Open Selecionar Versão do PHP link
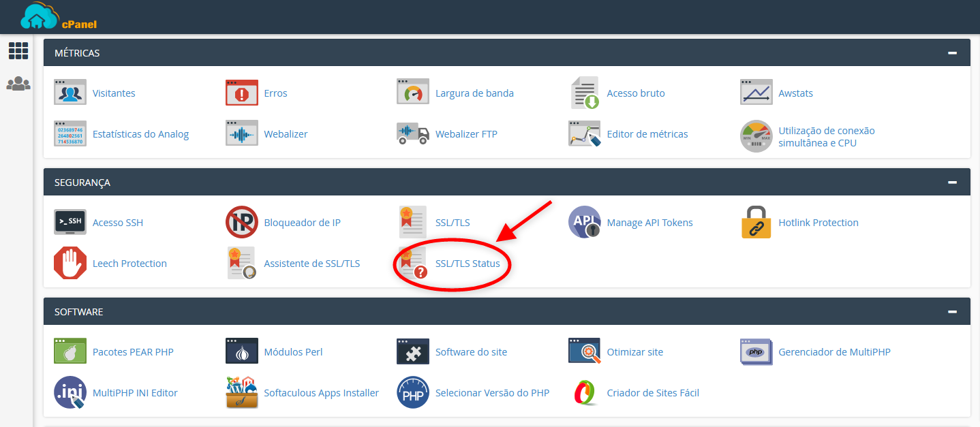 (x=492, y=393)
